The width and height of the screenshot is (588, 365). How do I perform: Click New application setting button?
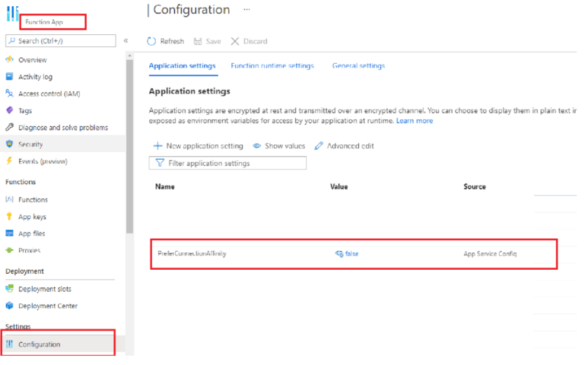coord(198,146)
